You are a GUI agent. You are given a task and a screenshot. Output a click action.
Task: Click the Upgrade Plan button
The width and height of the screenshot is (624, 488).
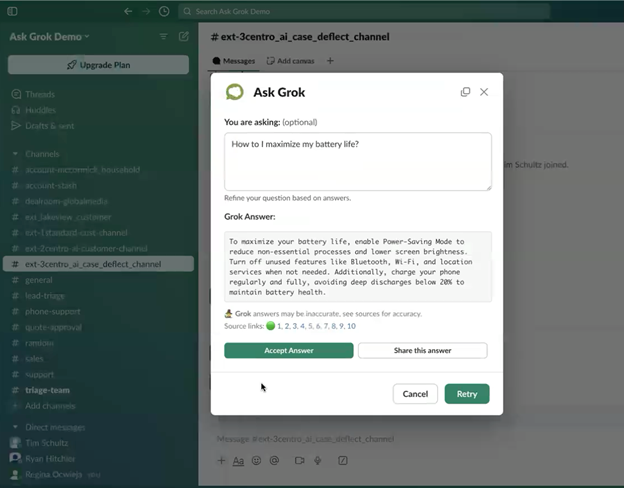point(98,64)
